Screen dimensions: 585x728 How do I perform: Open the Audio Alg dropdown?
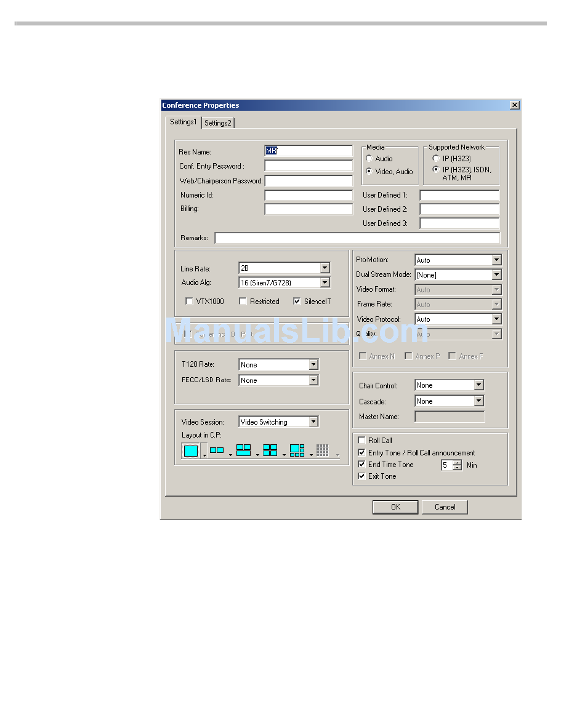325,282
